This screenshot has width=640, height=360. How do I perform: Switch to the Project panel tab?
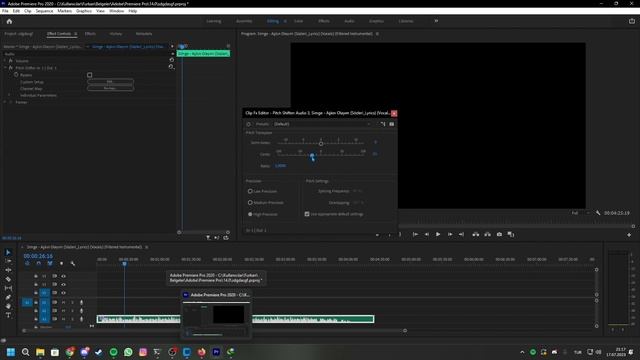coord(19,34)
